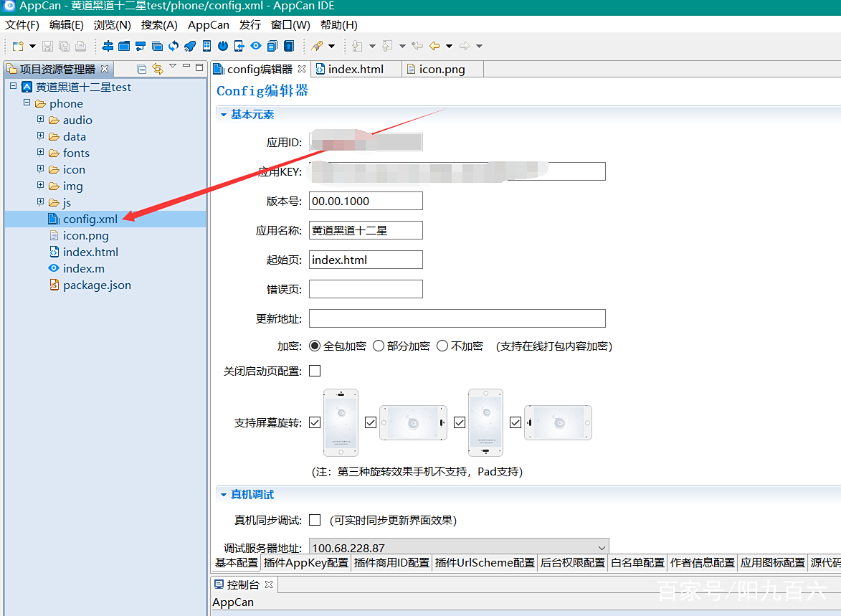Select index.m file in tree
Screen dimensions: 841x616
point(84,268)
